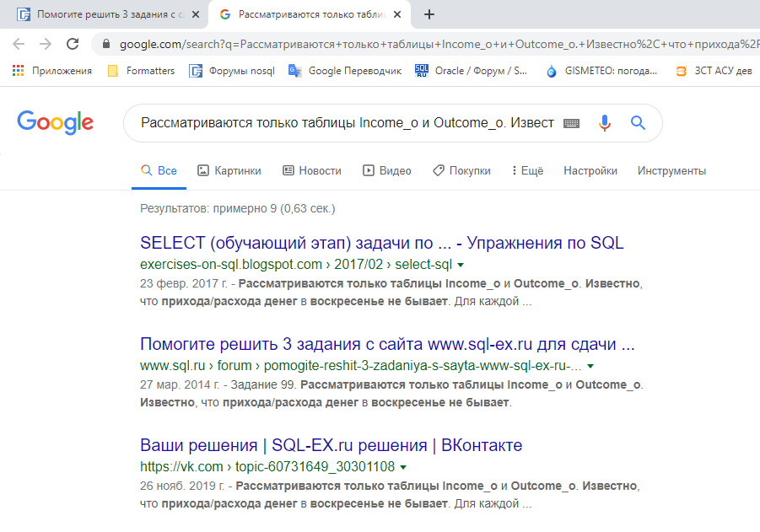
Task: Reload the page
Action: [73, 44]
